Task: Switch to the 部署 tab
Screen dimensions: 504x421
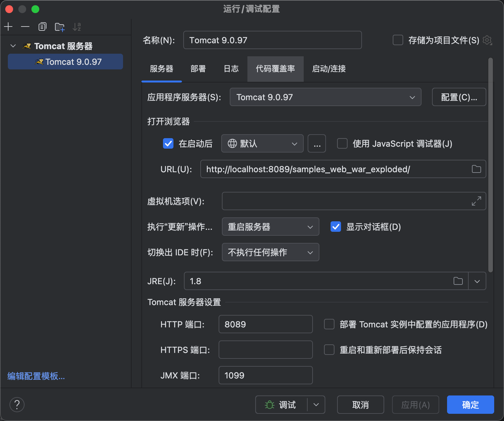Action: pos(198,69)
